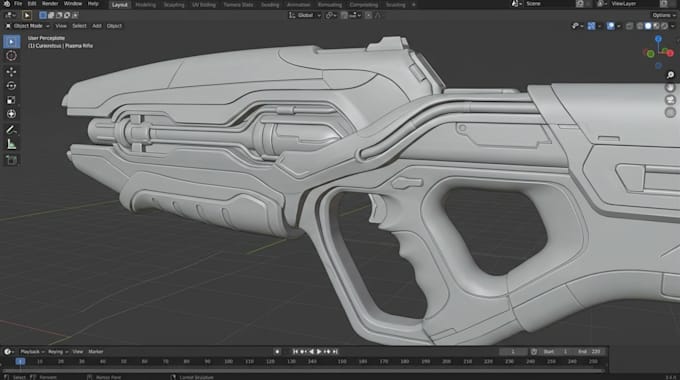
Task: Switch viewport shading to solid
Action: click(648, 26)
